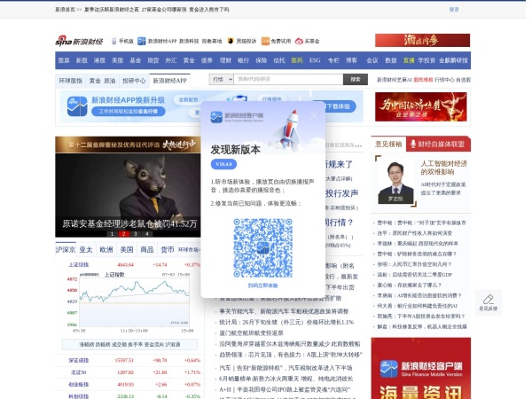Select the 财经自媒体联盟 tab
The width and height of the screenshot is (532, 399).
pyautogui.click(x=438, y=144)
